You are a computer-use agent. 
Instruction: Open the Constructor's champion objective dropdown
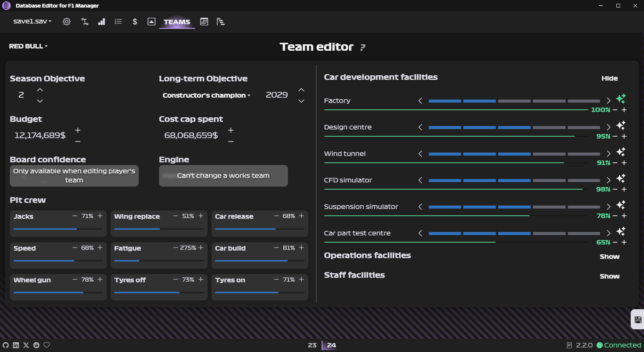point(206,95)
